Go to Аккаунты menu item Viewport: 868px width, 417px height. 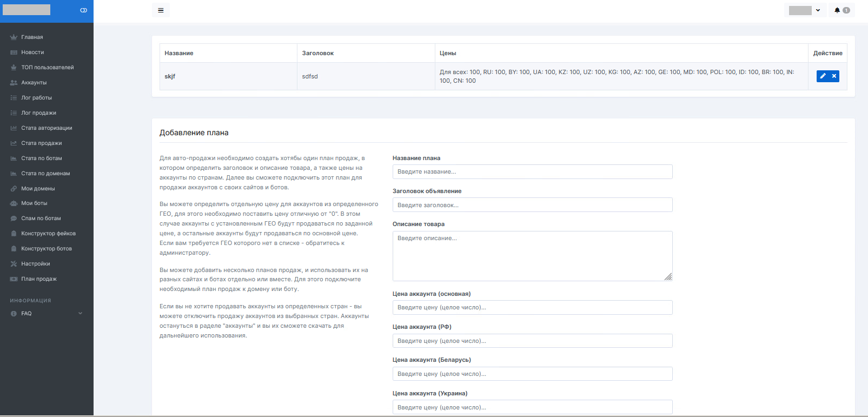tap(34, 83)
